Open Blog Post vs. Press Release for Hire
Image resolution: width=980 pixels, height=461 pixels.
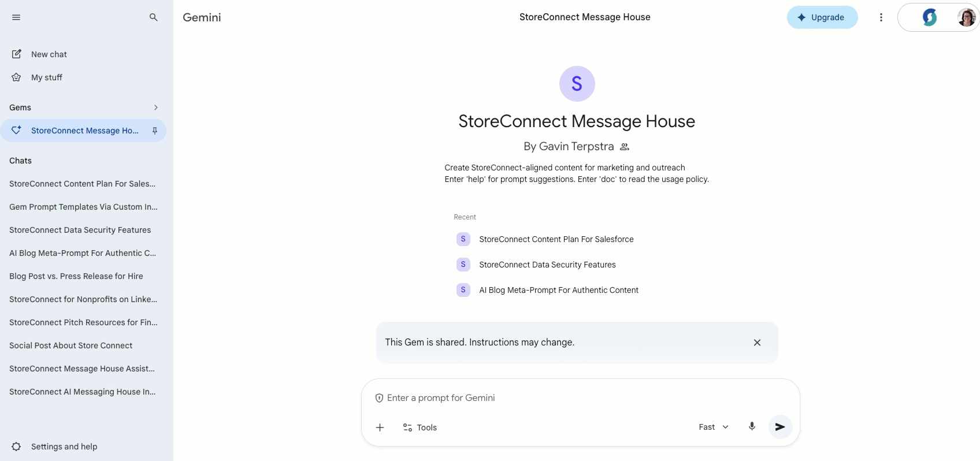click(76, 276)
